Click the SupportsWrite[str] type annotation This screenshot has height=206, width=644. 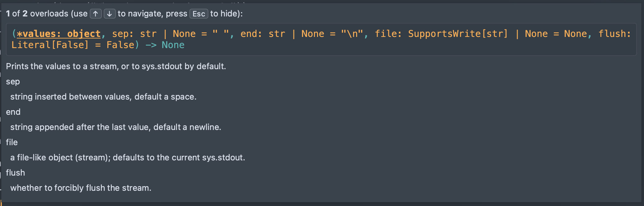458,34
